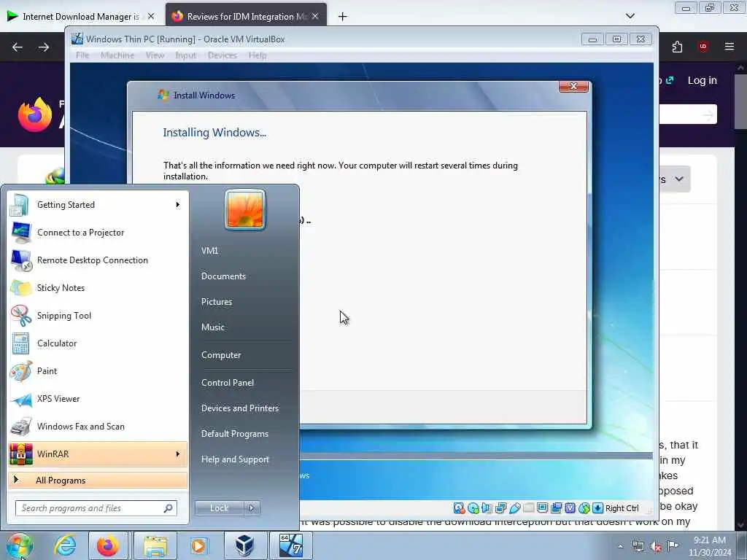The image size is (747, 560).
Task: Click VirtualBox audio indicator icon
Action: point(487,508)
